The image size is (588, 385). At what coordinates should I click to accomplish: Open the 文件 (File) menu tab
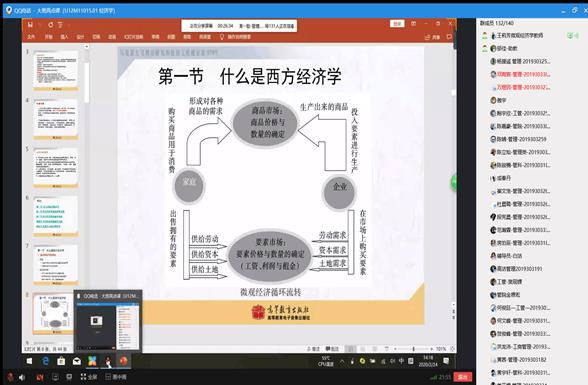click(x=31, y=37)
